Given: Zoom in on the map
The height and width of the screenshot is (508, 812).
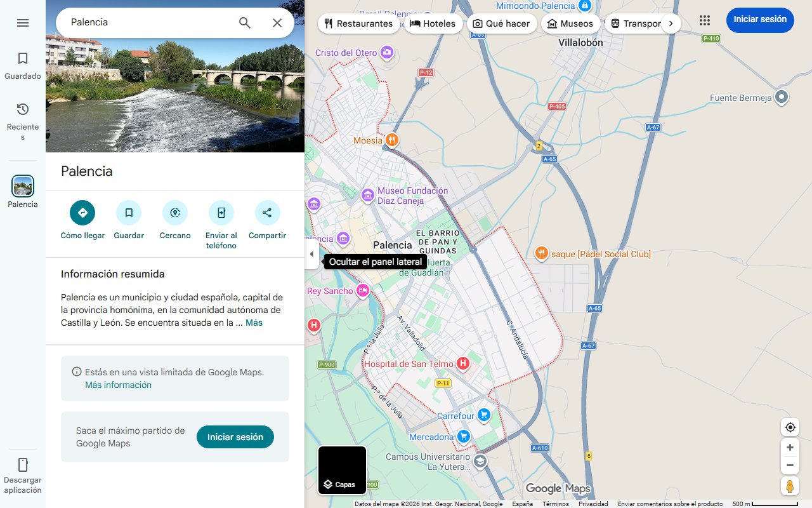Looking at the screenshot, I should 790,447.
